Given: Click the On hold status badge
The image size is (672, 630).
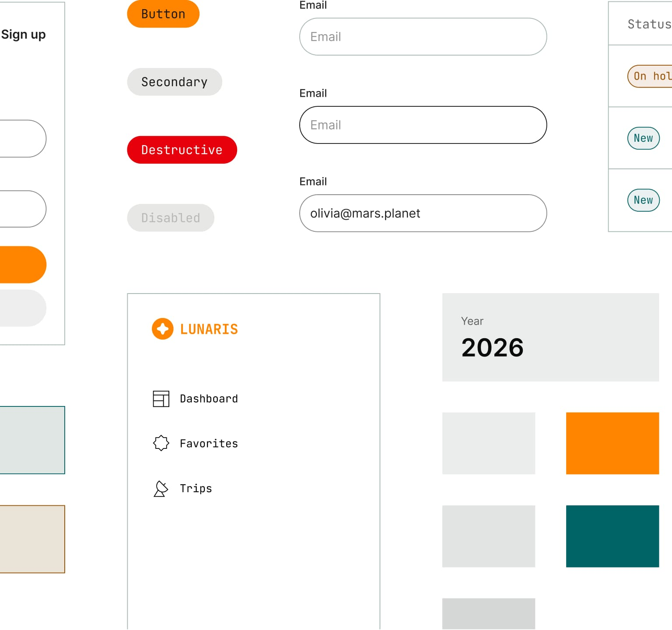Looking at the screenshot, I should pos(651,76).
